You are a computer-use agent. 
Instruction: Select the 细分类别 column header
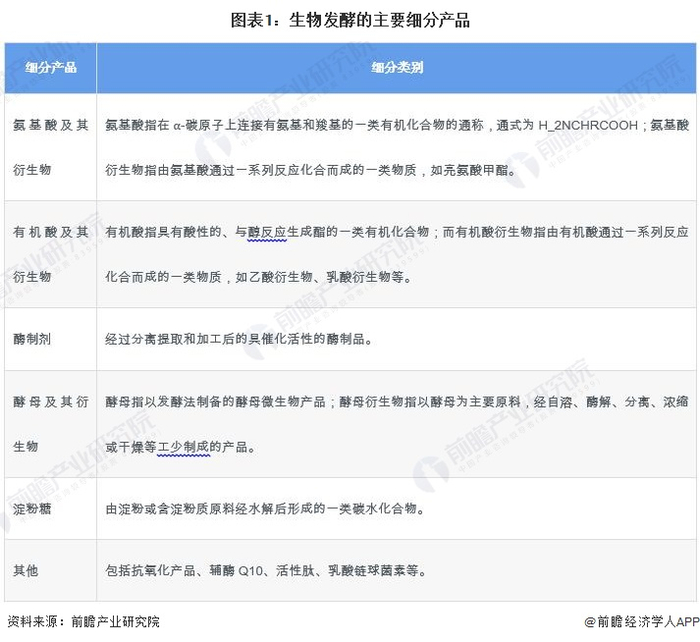(396, 68)
